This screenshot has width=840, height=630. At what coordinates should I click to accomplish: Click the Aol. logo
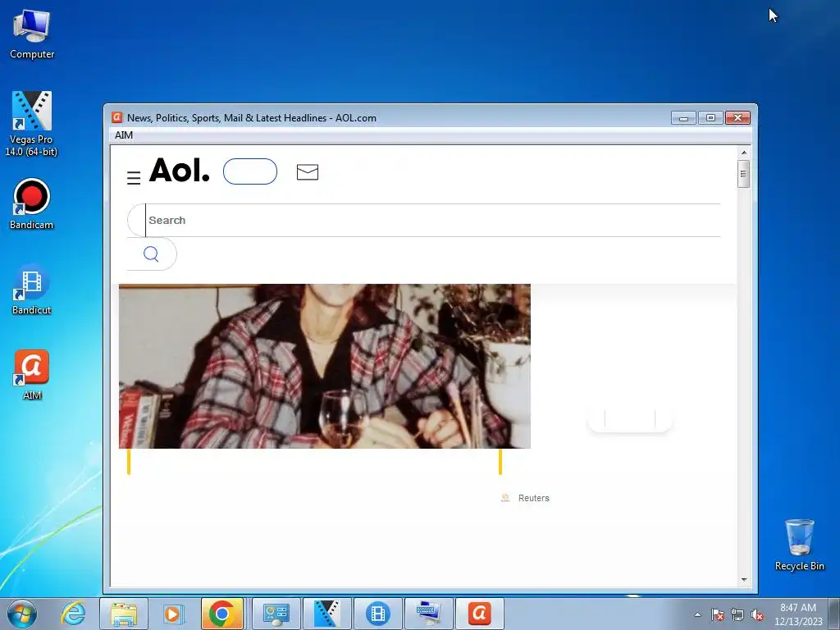(179, 170)
